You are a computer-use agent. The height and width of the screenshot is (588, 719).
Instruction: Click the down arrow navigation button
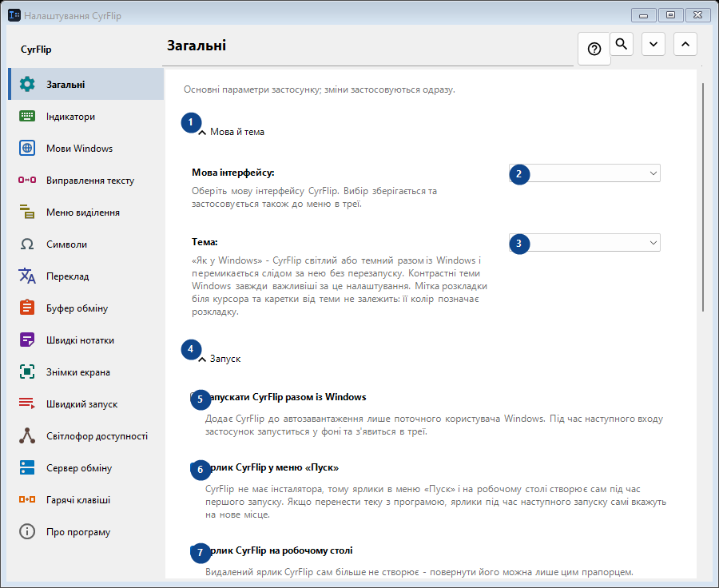coord(653,44)
